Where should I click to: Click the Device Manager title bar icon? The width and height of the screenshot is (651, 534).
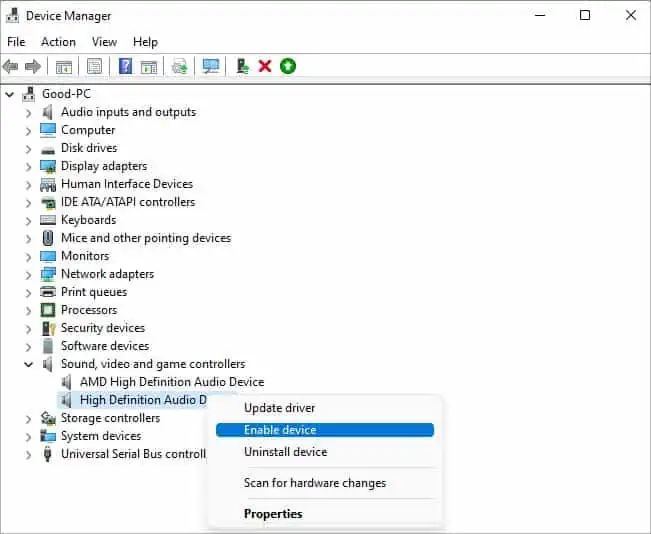[x=12, y=16]
